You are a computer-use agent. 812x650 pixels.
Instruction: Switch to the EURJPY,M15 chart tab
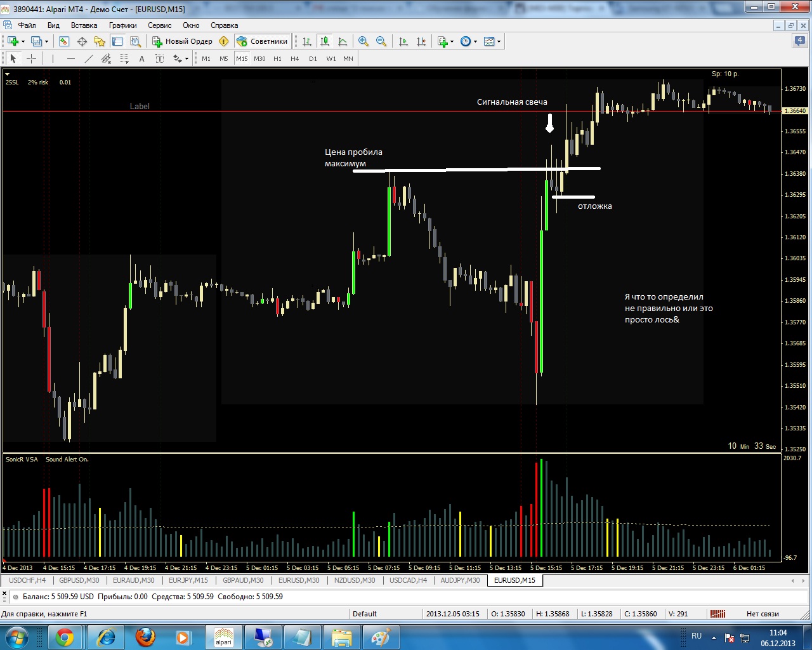[x=188, y=580]
